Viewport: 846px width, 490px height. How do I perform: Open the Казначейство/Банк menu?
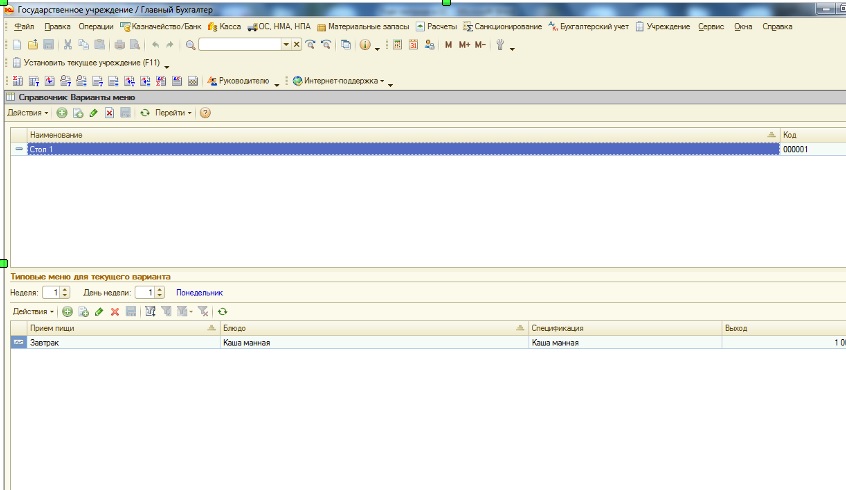coord(159,26)
